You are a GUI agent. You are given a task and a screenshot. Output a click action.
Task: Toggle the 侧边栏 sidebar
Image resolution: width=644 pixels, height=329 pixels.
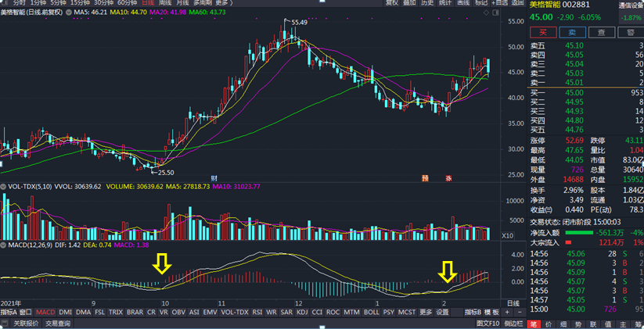(x=513, y=324)
